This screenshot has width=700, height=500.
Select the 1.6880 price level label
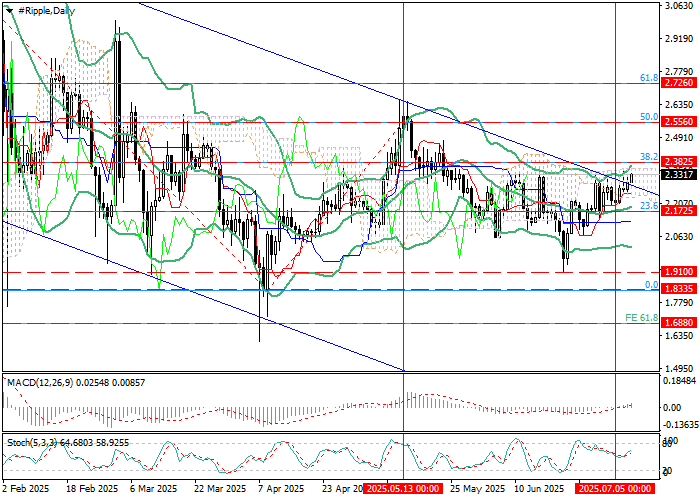pos(679,323)
